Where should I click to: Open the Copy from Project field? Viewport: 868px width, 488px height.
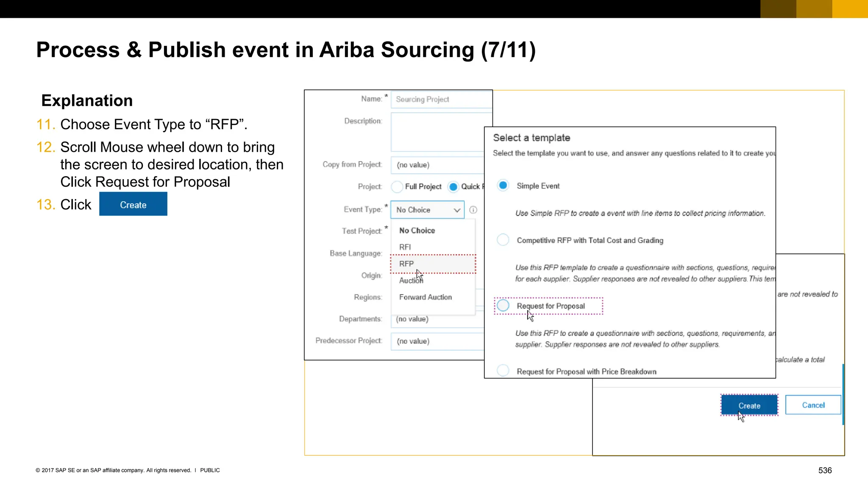438,165
